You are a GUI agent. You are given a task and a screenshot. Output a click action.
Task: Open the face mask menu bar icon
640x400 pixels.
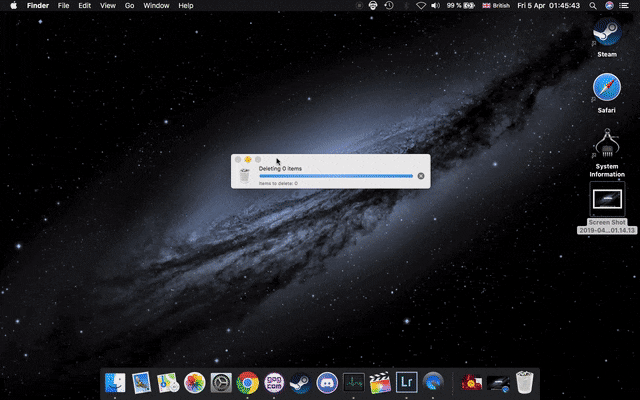(373, 6)
